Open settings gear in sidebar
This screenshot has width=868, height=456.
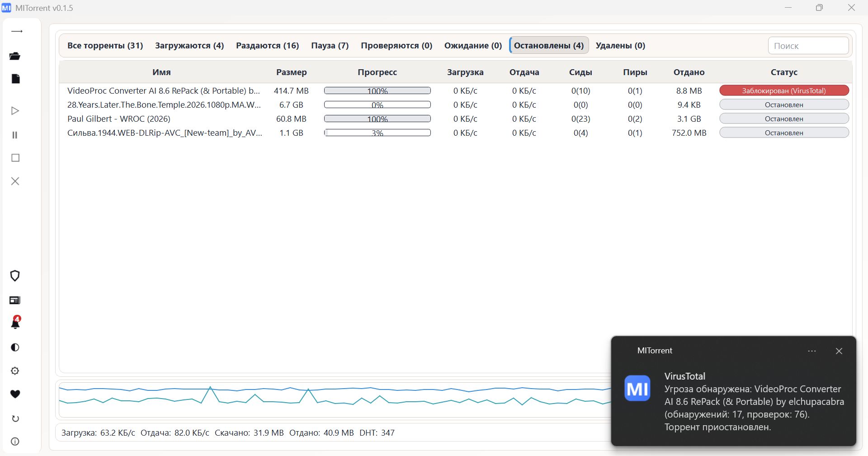(15, 371)
